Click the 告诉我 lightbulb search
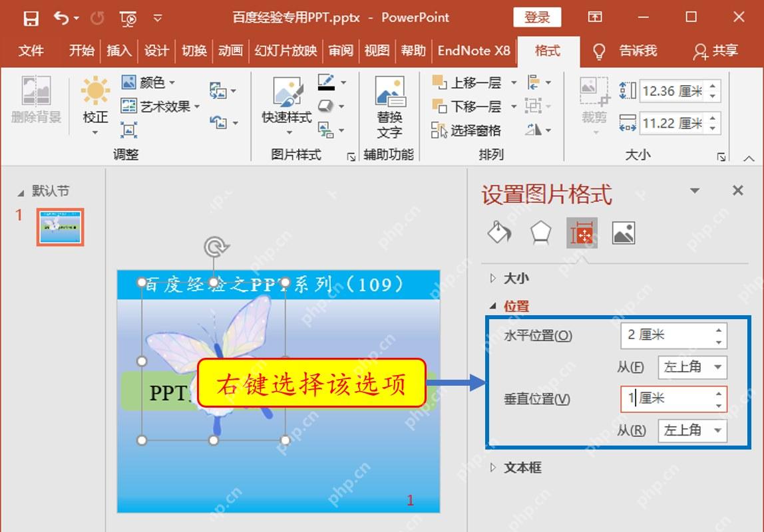Image resolution: width=764 pixels, height=532 pixels. tap(626, 51)
